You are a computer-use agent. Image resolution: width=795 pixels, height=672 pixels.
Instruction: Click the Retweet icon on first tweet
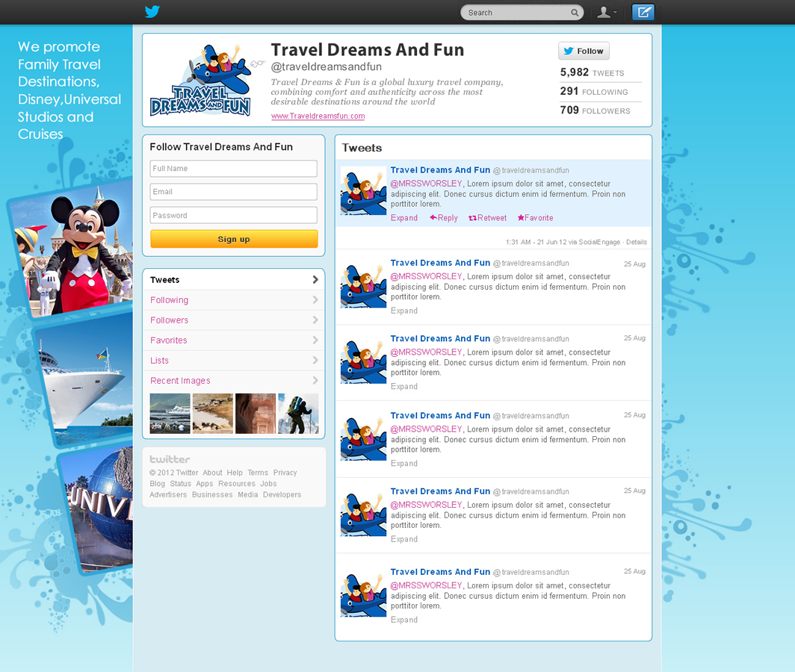click(472, 218)
